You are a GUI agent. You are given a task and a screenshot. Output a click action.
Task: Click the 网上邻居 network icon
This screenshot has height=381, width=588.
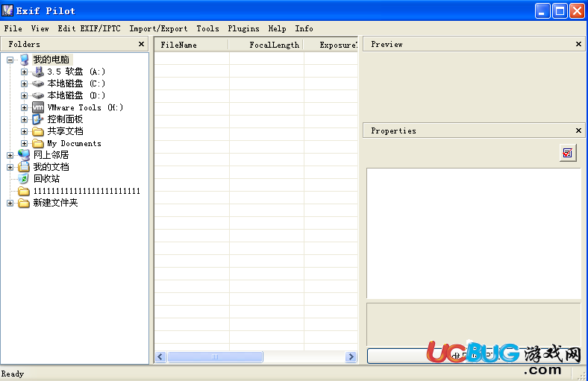point(24,155)
